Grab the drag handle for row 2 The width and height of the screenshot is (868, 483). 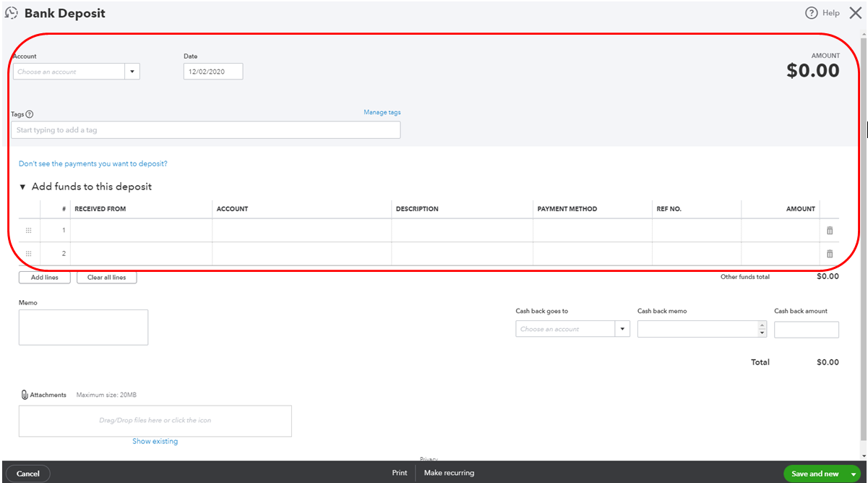click(x=29, y=254)
